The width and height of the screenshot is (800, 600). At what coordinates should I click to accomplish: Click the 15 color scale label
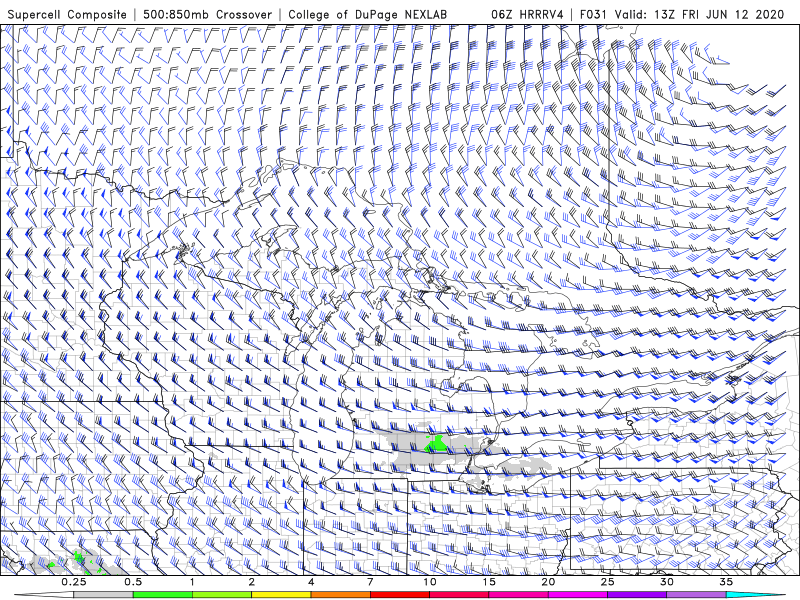tap(489, 582)
